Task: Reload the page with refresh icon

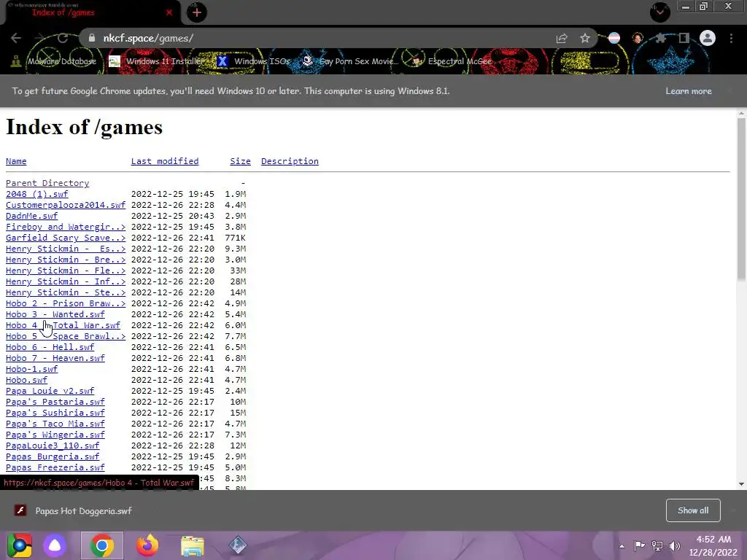Action: pos(63,38)
